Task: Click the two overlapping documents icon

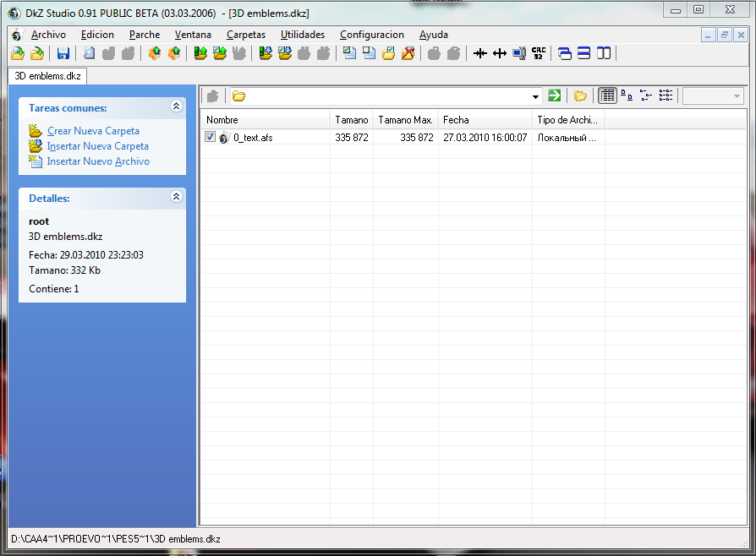Action: (x=369, y=53)
